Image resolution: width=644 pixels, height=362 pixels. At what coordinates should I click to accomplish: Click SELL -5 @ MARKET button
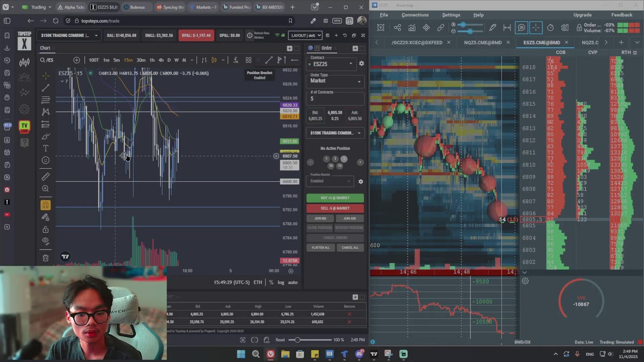335,208
